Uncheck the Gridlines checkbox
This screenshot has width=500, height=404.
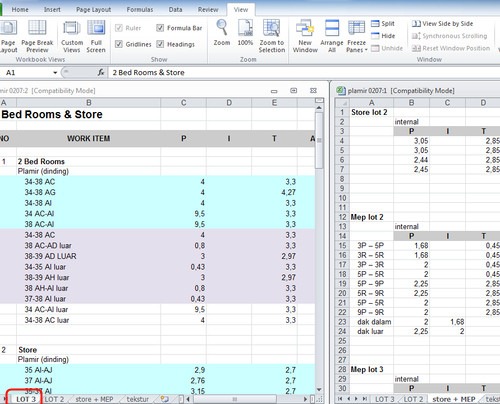click(119, 44)
